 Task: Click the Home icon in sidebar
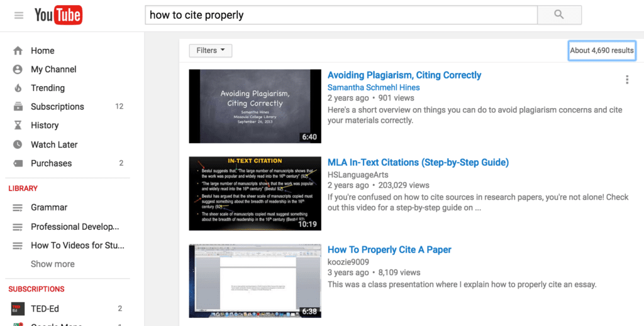(18, 51)
